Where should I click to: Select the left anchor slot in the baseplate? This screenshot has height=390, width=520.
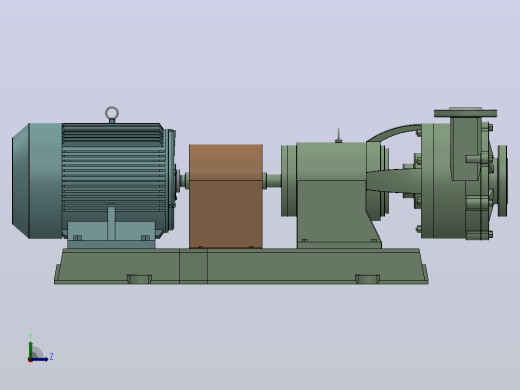coord(139,279)
